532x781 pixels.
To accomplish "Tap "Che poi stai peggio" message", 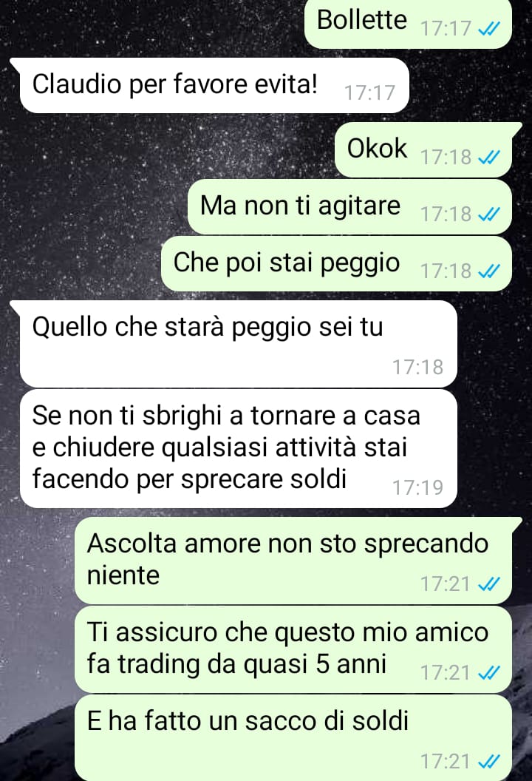I will [336, 263].
